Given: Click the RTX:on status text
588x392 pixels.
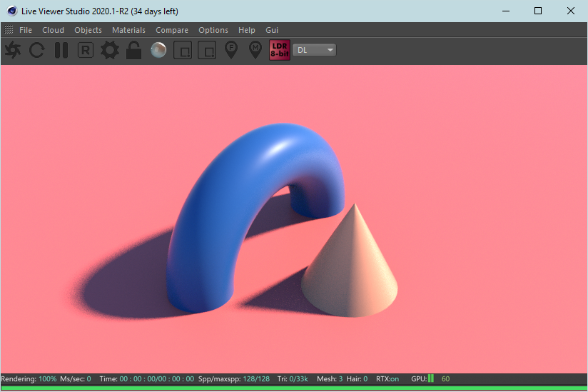Looking at the screenshot, I should point(387,379).
